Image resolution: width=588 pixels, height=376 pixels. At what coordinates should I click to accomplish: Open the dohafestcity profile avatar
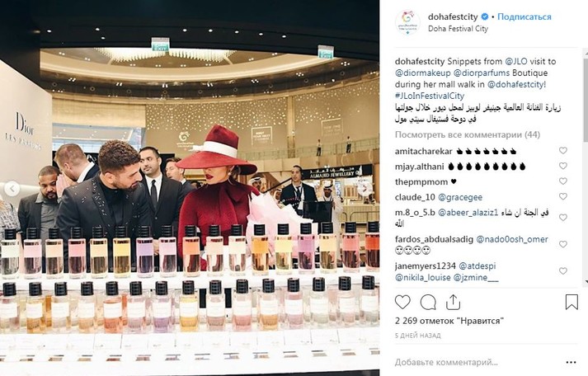407,22
